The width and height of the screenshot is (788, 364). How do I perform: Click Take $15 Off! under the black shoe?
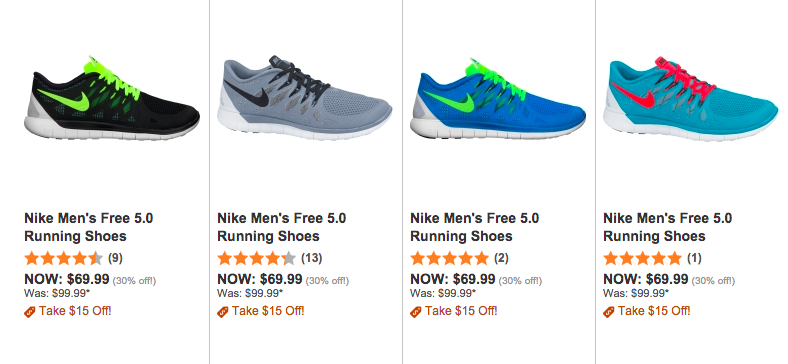click(75, 311)
